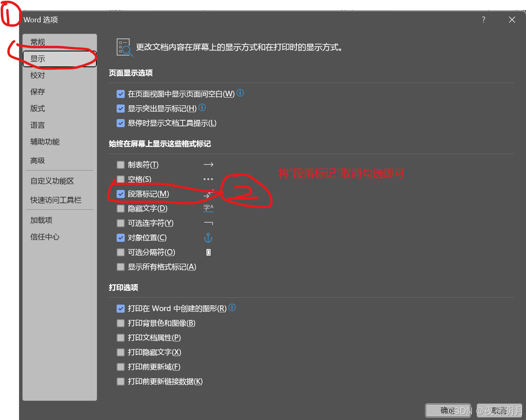
Task: Enable 打印文档属性 checkbox
Action: click(121, 338)
